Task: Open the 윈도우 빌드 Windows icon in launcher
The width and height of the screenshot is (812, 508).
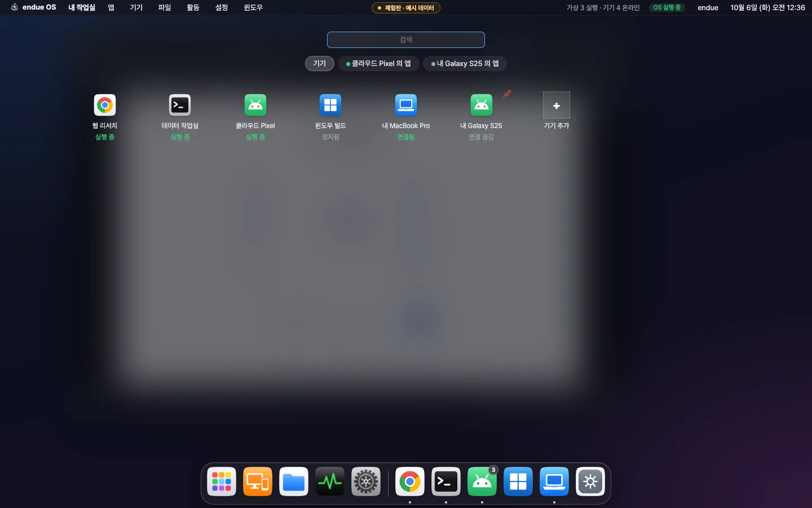Action: coord(330,105)
